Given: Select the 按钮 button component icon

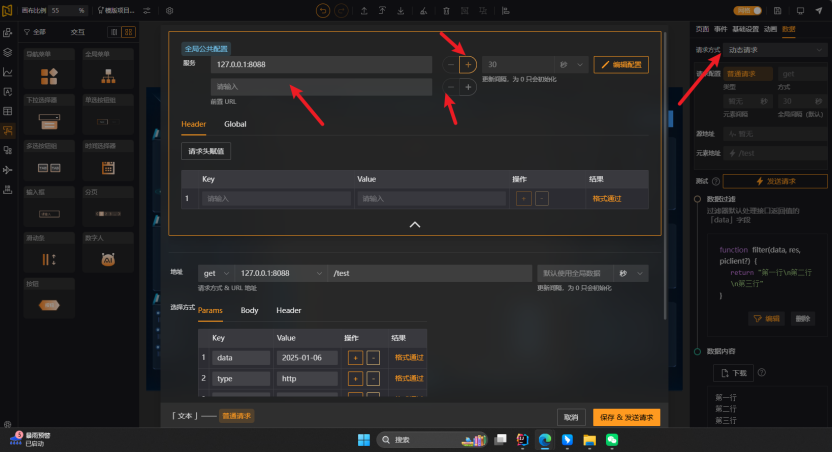Looking at the screenshot, I should (x=49, y=305).
